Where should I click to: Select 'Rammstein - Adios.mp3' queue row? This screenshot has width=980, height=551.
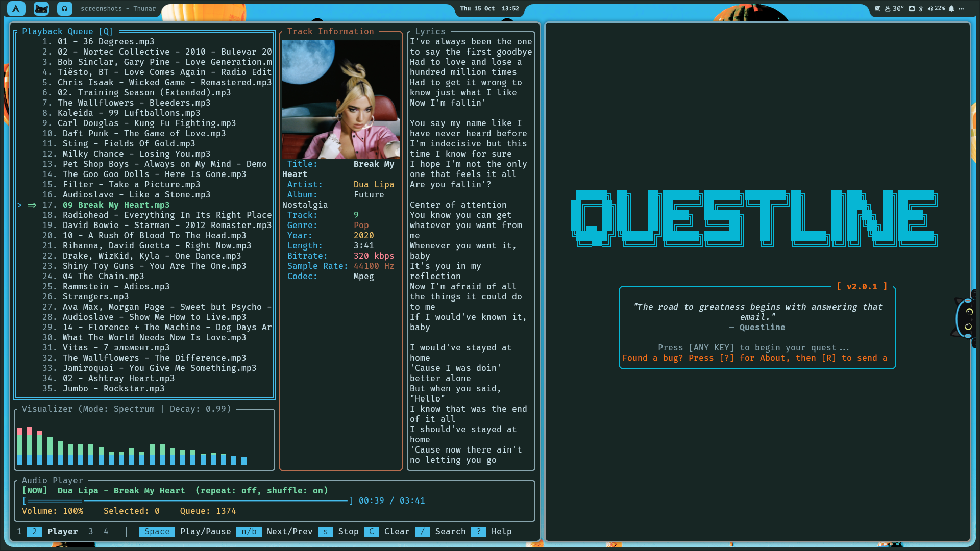[x=145, y=286]
